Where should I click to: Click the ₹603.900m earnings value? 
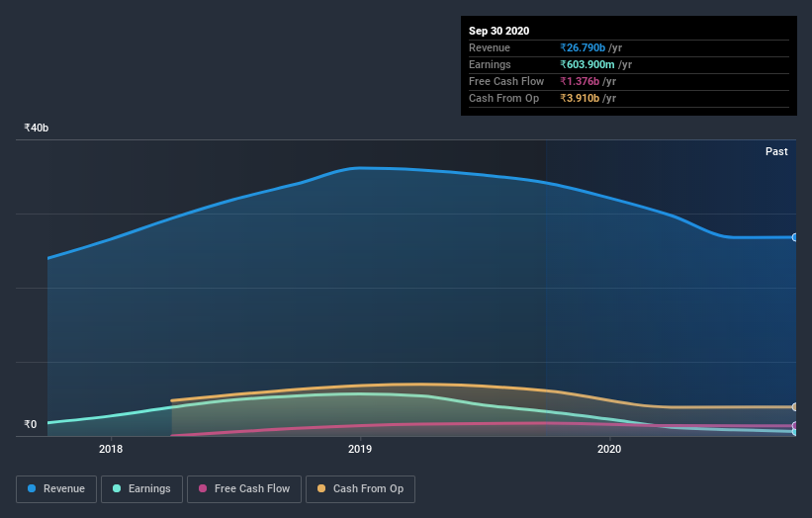[587, 64]
